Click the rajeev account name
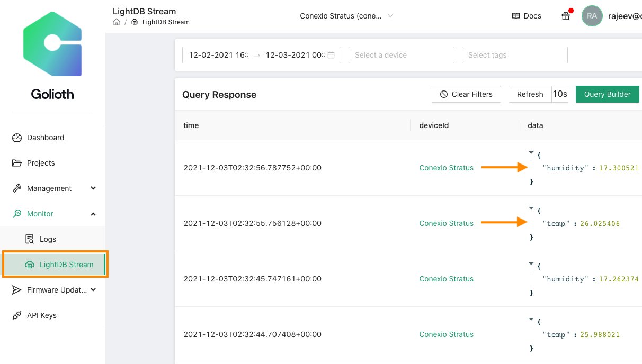Viewport: 642px width, 364px height. pos(625,16)
